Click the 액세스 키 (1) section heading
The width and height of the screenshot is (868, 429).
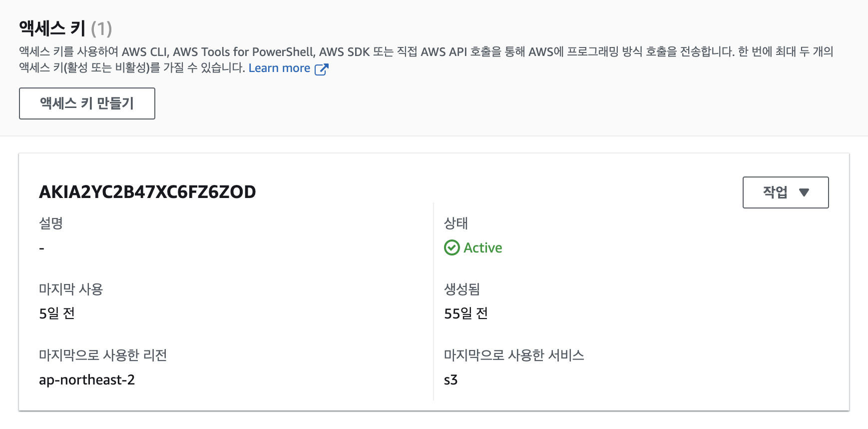[x=65, y=28]
